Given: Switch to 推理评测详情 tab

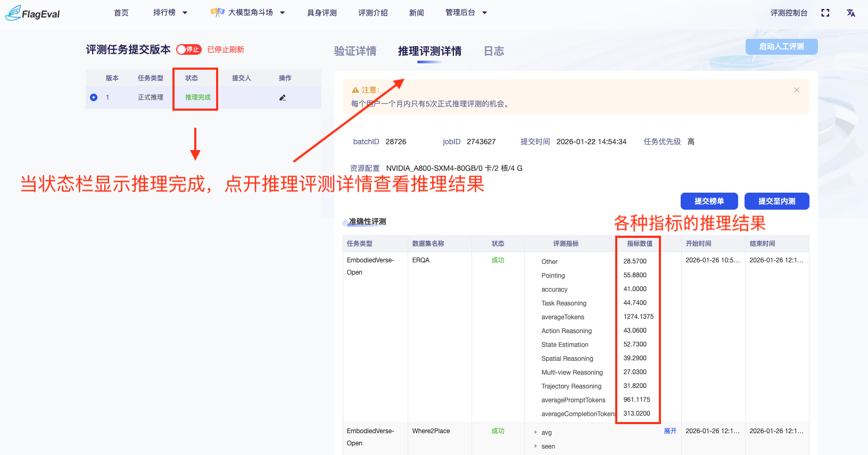Looking at the screenshot, I should pyautogui.click(x=429, y=51).
